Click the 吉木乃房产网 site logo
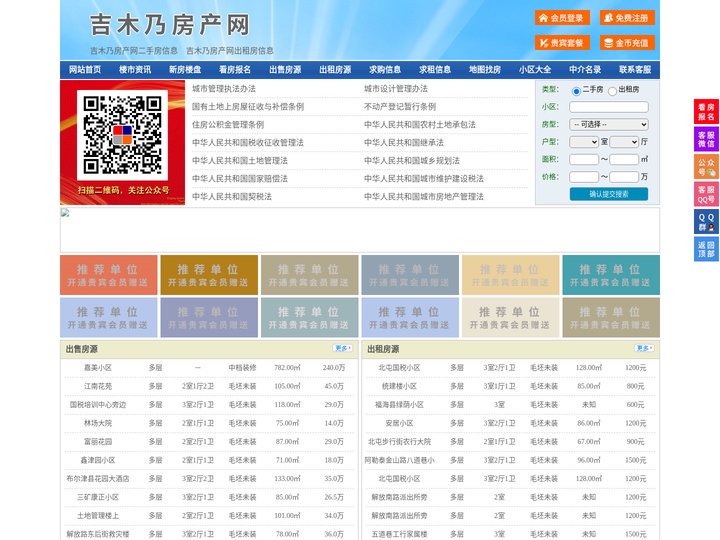This screenshot has height=540, width=720. point(169,25)
